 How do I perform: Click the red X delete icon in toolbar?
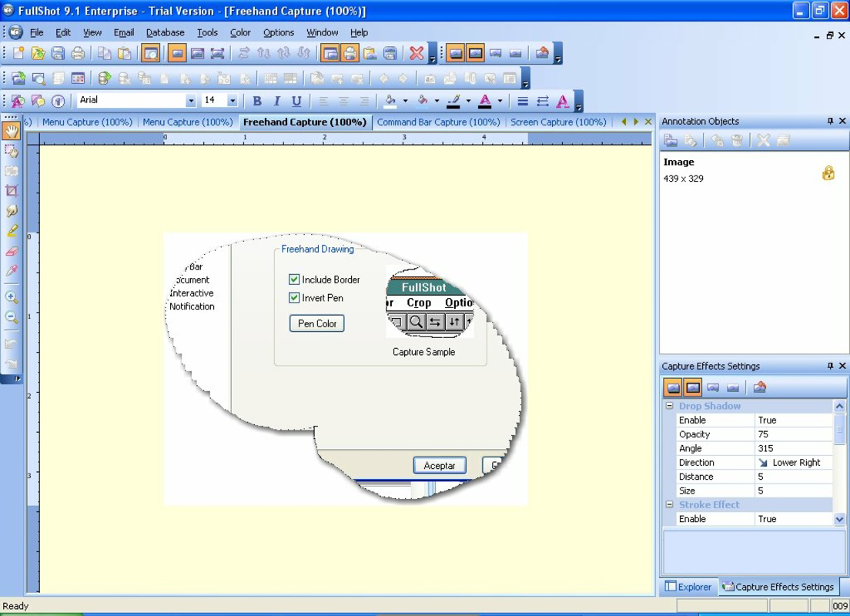(417, 53)
